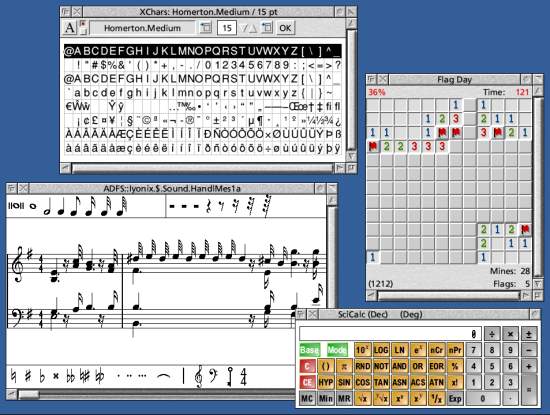This screenshot has height=415, width=550.
Task: Pick the crotchet (quarter note) in Maestro
Action: pyautogui.click(x=61, y=207)
